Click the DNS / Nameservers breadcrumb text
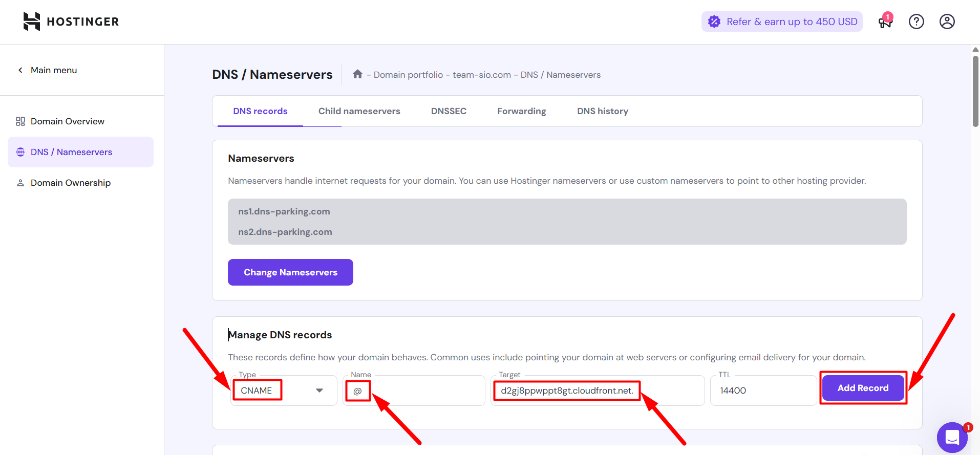Image resolution: width=980 pixels, height=455 pixels. click(561, 75)
